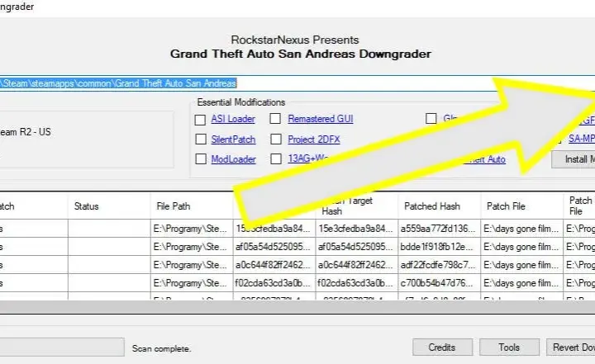Click the 'Essential Modifications' group label
The width and height of the screenshot is (595, 364).
pyautogui.click(x=241, y=102)
